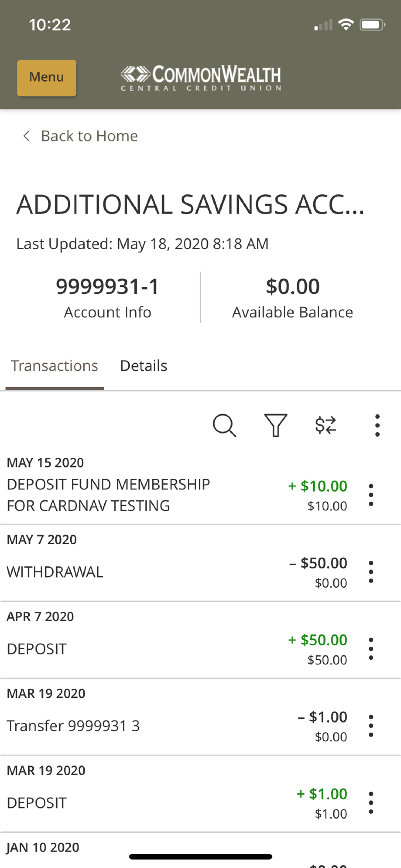Tap the dollar transfer arrows icon
The height and width of the screenshot is (868, 401).
click(x=325, y=425)
